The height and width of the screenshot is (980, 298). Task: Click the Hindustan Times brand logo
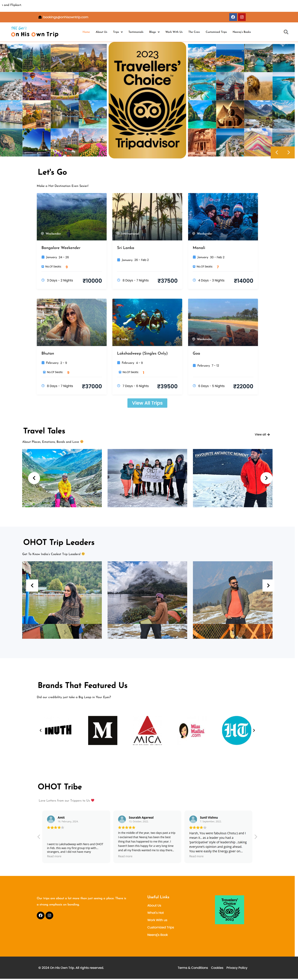(236, 730)
